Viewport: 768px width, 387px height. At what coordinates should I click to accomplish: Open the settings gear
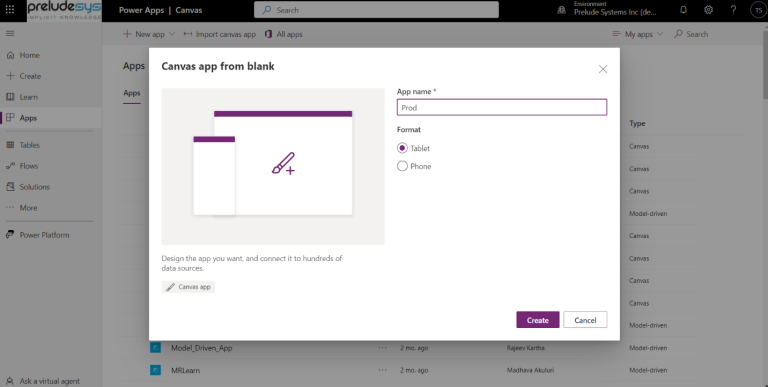pyautogui.click(x=708, y=10)
